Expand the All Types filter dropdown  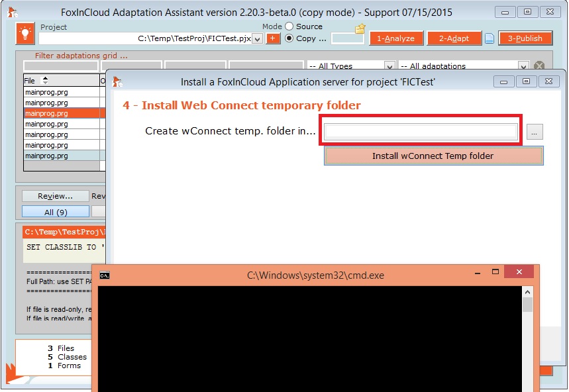pyautogui.click(x=390, y=66)
